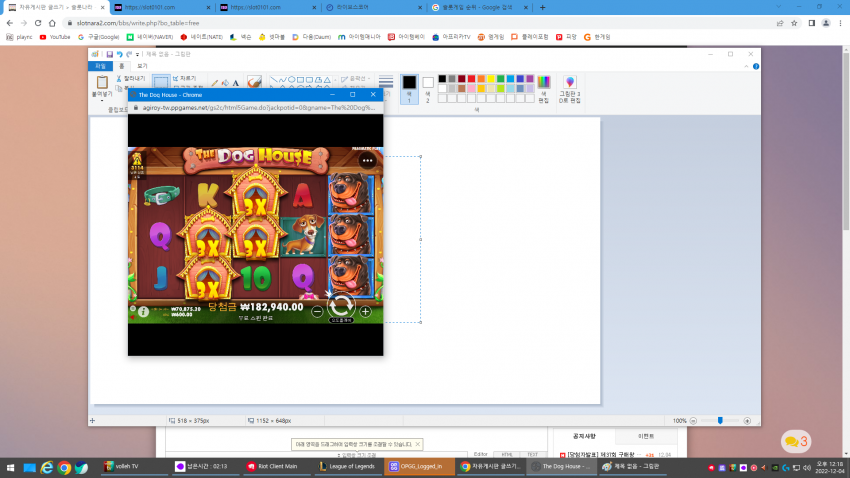Open Naver bookmark in bookmarks bar
The width and height of the screenshot is (850, 478).
[x=150, y=37]
